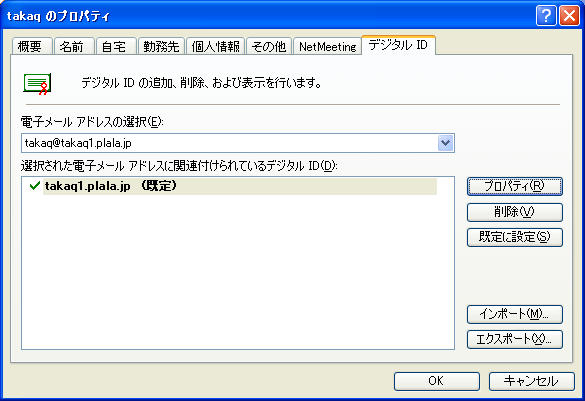Click the question mark help button
The width and height of the screenshot is (585, 401).
546,16
